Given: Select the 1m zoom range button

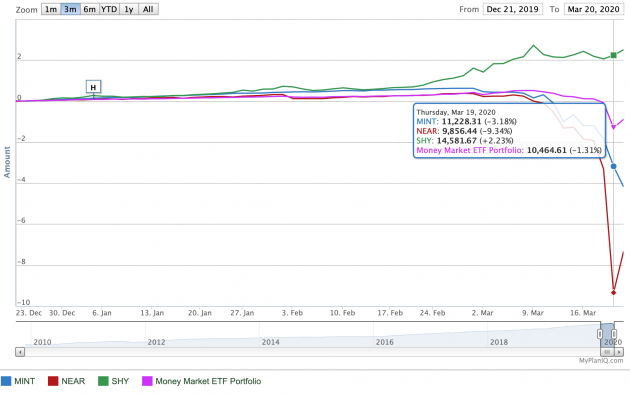Looking at the screenshot, I should click(51, 9).
